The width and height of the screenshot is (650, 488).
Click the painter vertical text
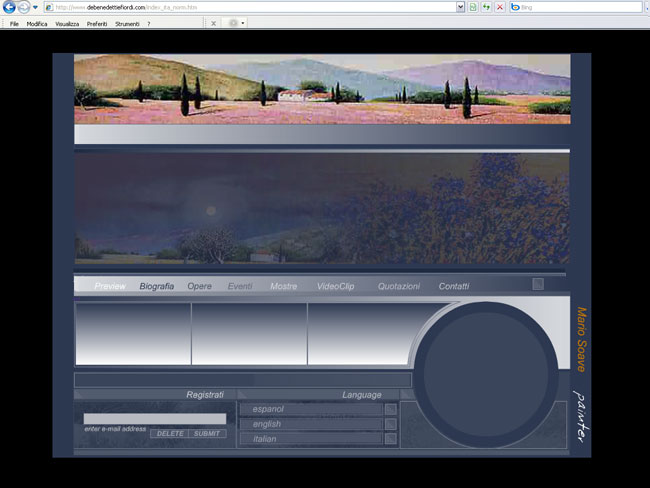pos(581,416)
